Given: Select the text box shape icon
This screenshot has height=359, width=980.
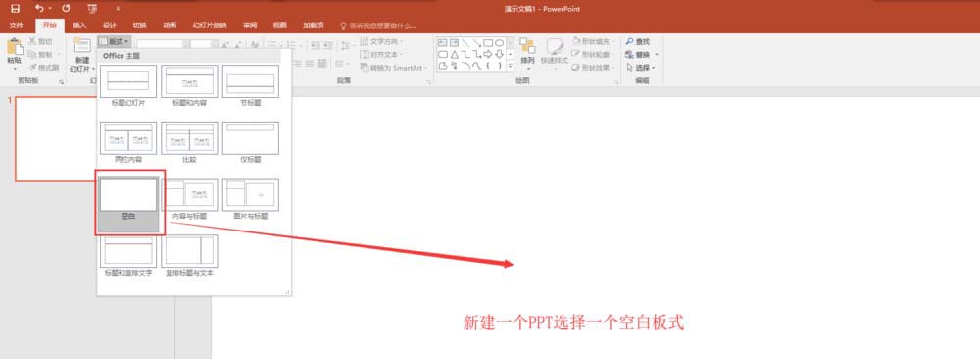Looking at the screenshot, I should (443, 42).
